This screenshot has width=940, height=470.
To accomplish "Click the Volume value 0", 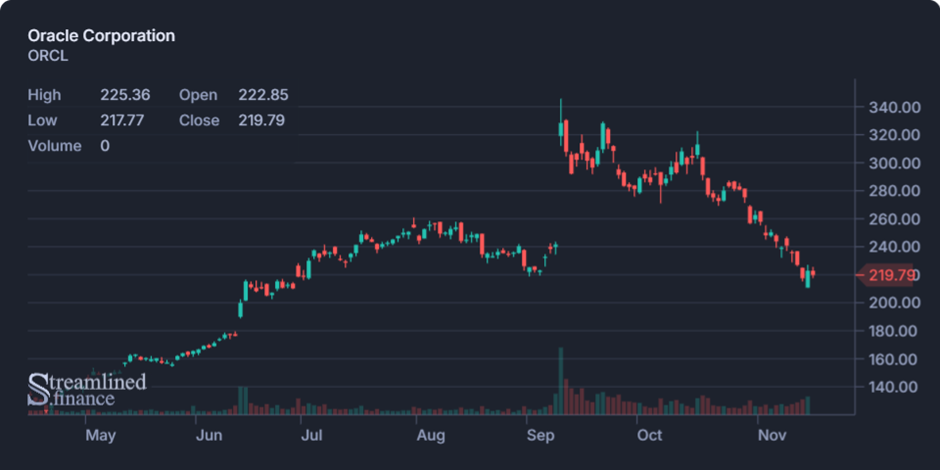I will [105, 146].
